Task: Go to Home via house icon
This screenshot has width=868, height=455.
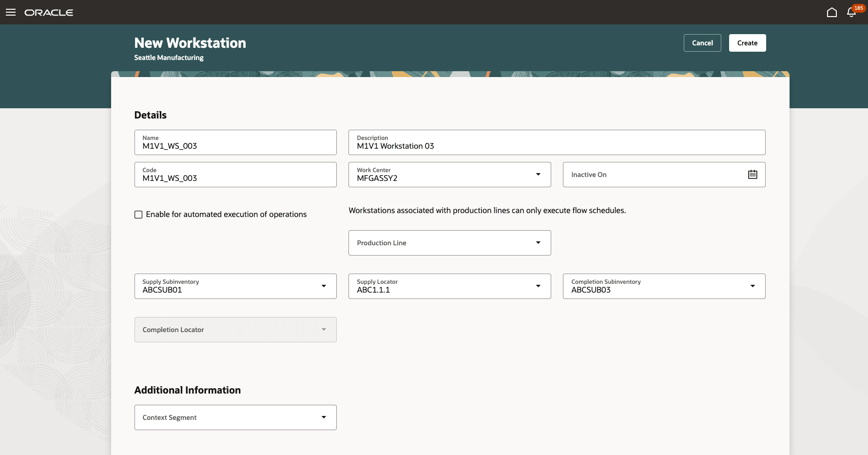Action: (831, 12)
